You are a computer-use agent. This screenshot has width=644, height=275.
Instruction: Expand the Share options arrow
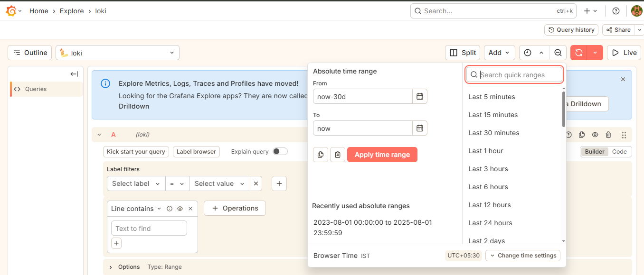click(639, 30)
